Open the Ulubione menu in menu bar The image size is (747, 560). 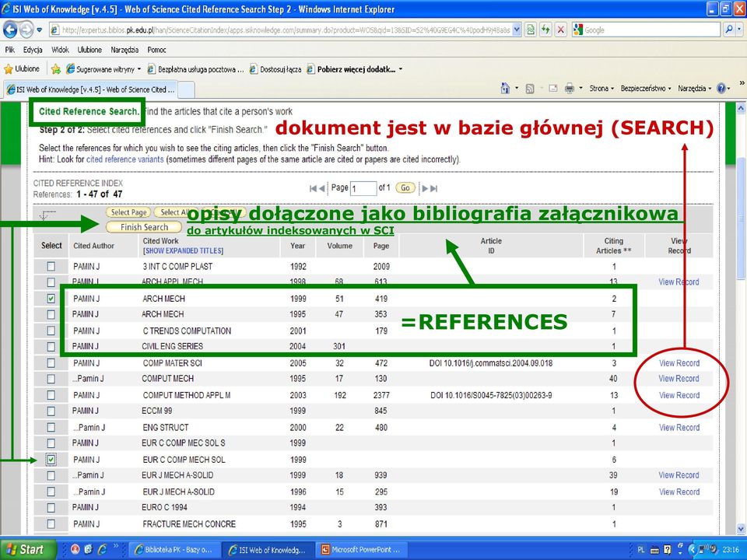(89, 50)
